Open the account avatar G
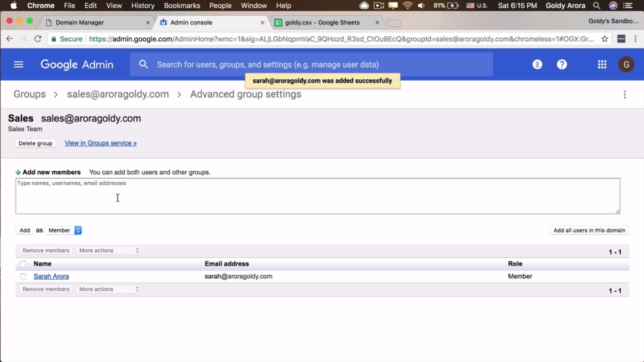Screen dimensions: 644x362 click(x=626, y=64)
